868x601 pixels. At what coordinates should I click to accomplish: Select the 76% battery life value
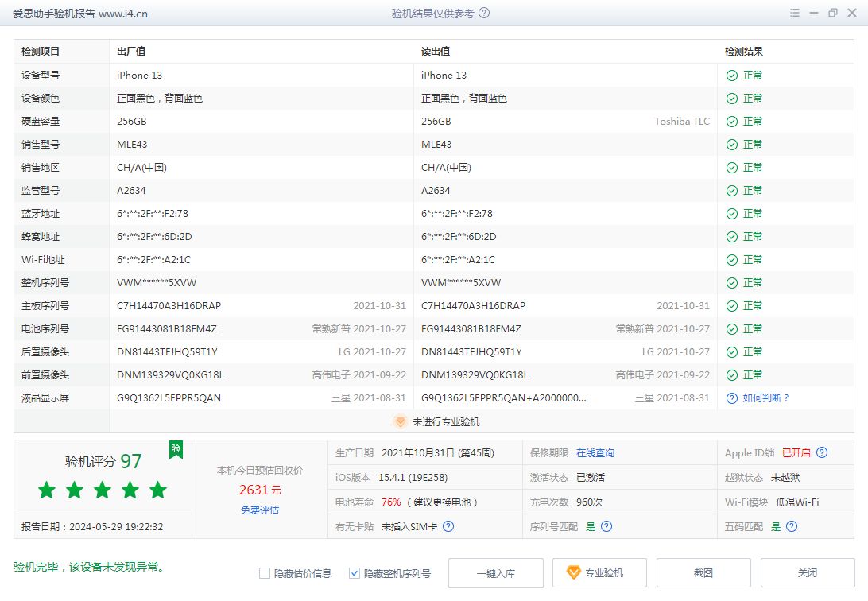point(391,502)
